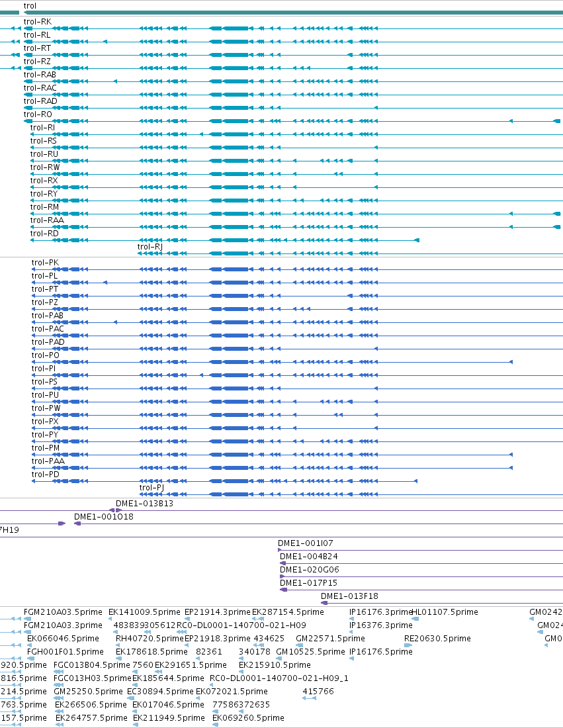Select transcript label trol-RAC
This screenshot has height=728, width=563.
pyautogui.click(x=40, y=88)
